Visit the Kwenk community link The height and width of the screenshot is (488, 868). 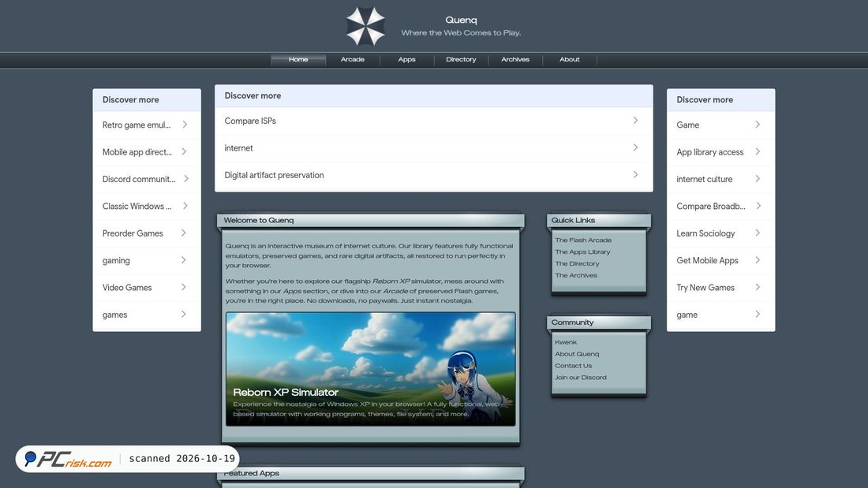tap(566, 342)
